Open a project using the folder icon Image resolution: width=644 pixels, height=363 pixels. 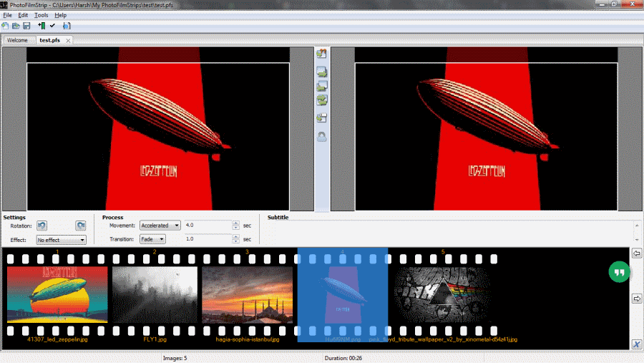coord(16,26)
